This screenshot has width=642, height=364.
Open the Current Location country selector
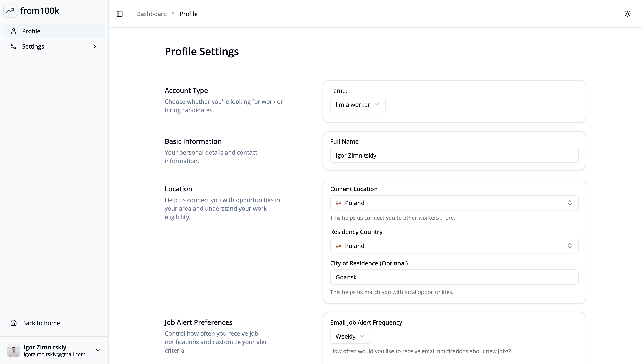pyautogui.click(x=454, y=203)
